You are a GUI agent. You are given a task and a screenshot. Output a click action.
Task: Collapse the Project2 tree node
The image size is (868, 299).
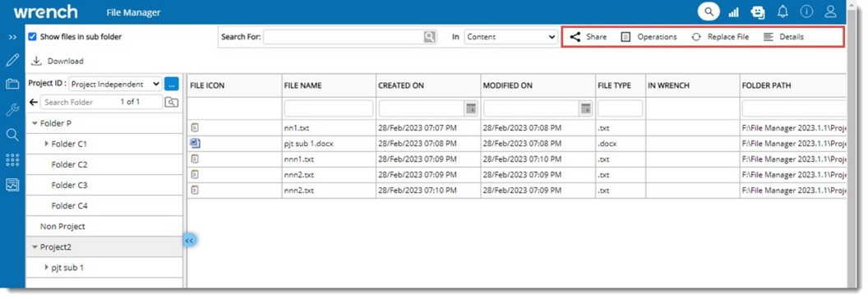coord(35,247)
